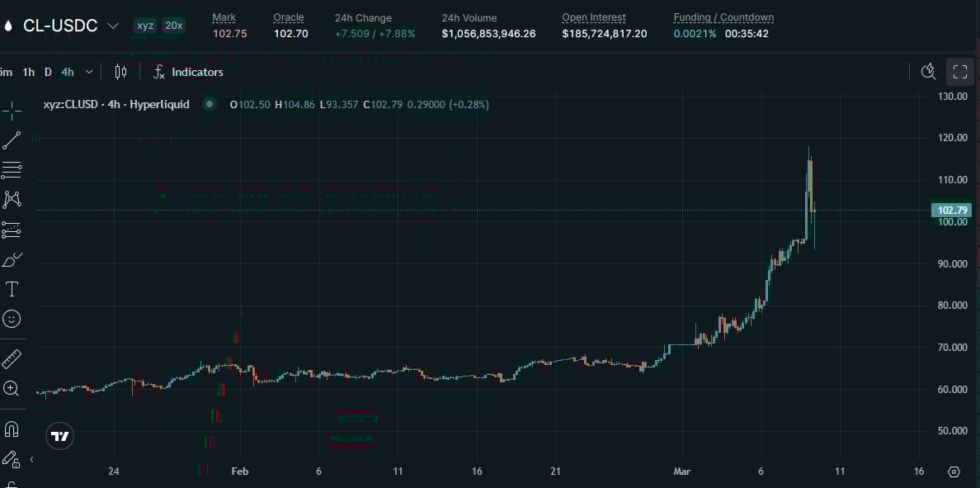Click the 130.00 price axis label

[953, 97]
